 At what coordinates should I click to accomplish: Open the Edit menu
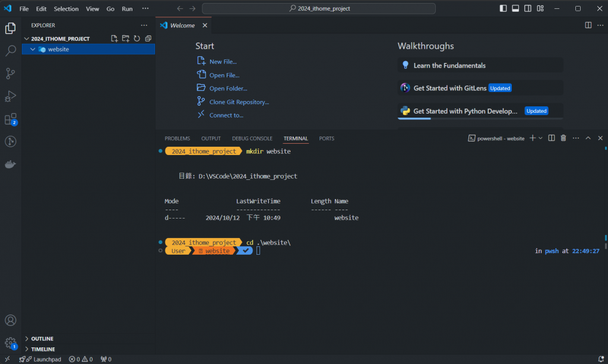[41, 8]
